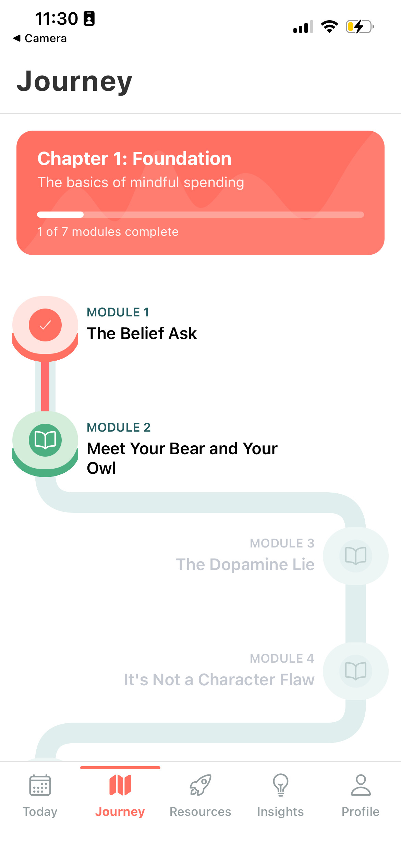Go to the Profile person icon
The height and width of the screenshot is (868, 401).
(x=361, y=785)
